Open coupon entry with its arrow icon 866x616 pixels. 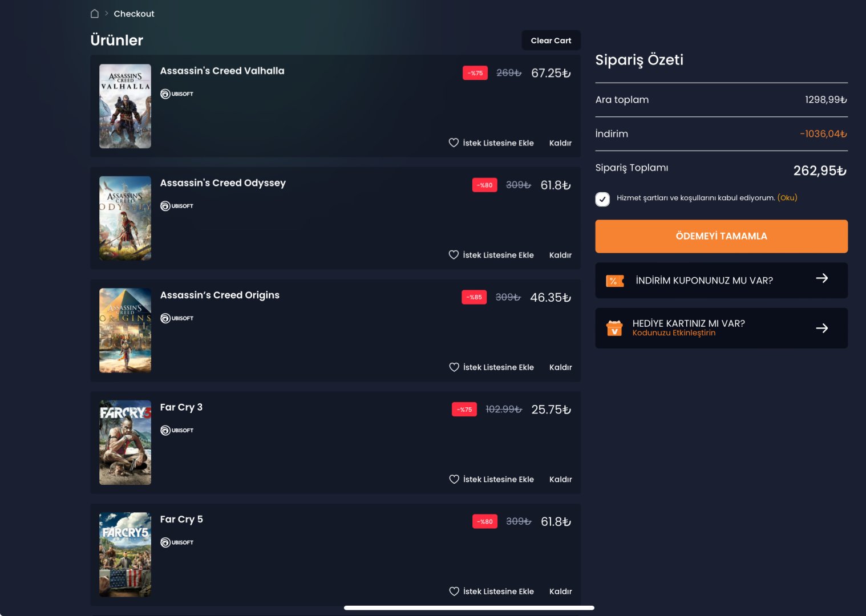pos(822,278)
